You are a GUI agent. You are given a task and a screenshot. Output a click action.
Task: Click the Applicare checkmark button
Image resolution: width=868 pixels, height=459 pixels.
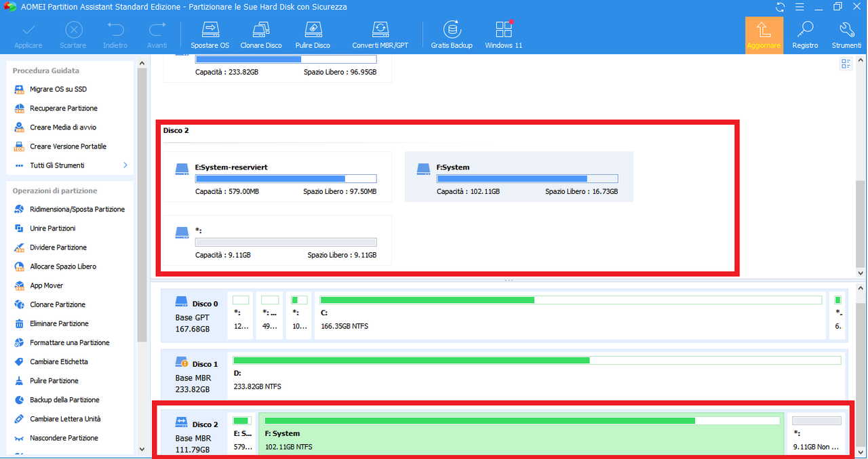[28, 35]
